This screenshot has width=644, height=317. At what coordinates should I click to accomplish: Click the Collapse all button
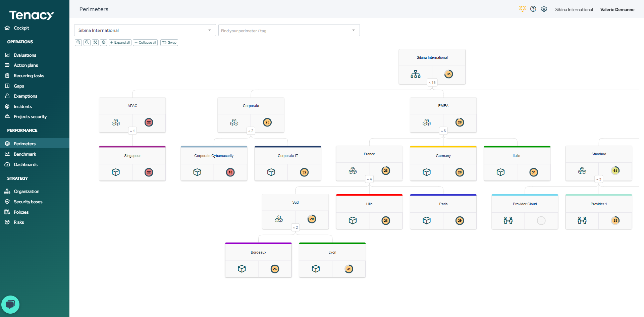(145, 42)
